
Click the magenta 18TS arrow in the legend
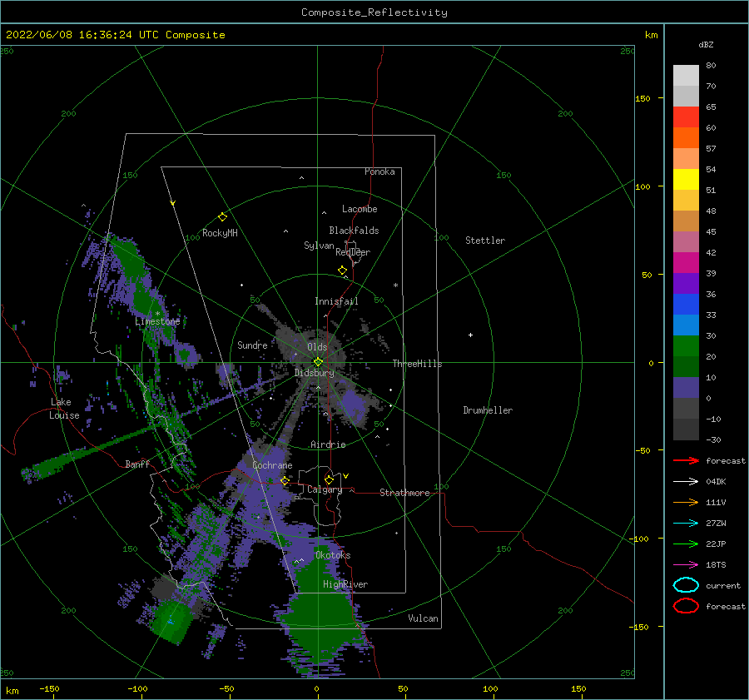[686, 565]
